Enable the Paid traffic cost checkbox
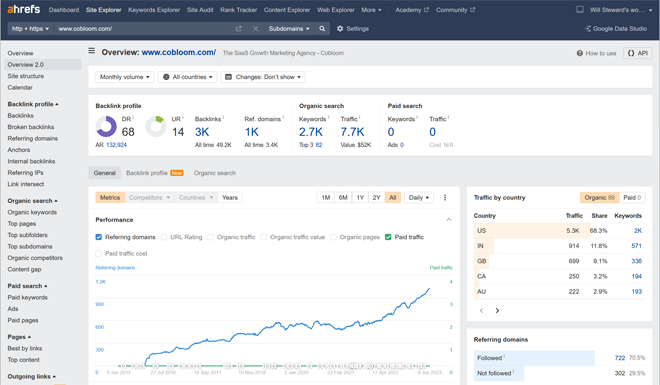This screenshot has width=660, height=385. (98, 253)
